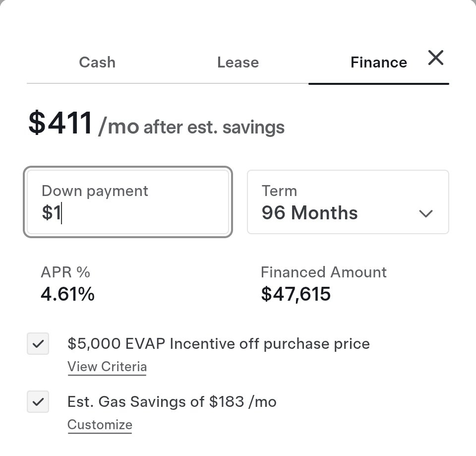Click the $411 monthly payment amount
Viewport: 476px width, 456px height.
60,123
